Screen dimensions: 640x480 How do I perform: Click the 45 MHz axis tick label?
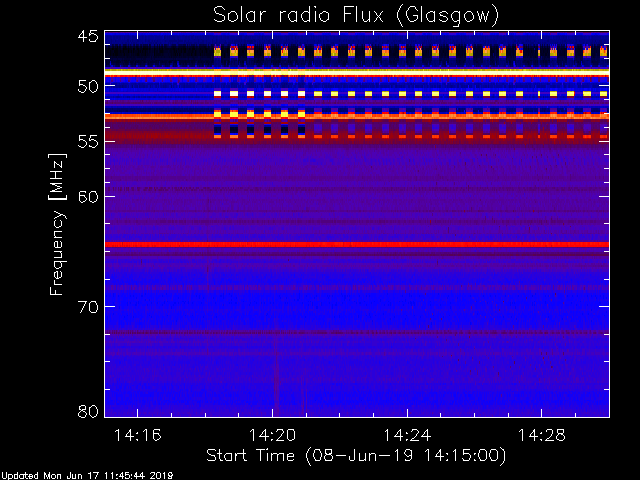[88, 36]
